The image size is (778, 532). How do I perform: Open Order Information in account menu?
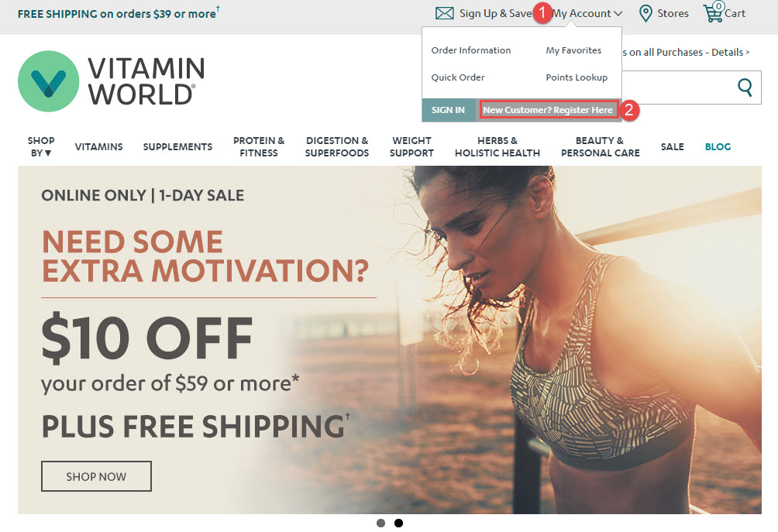pyautogui.click(x=471, y=50)
